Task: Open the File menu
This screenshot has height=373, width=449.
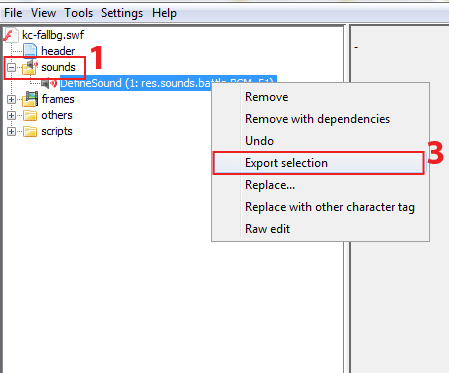Action: (x=13, y=13)
